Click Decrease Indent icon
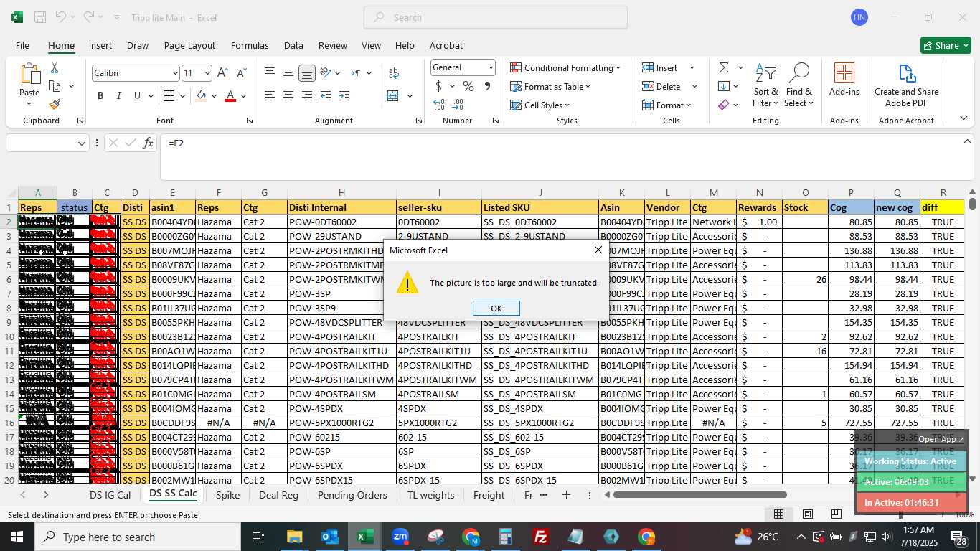Image resolution: width=980 pixels, height=551 pixels. pos(326,95)
